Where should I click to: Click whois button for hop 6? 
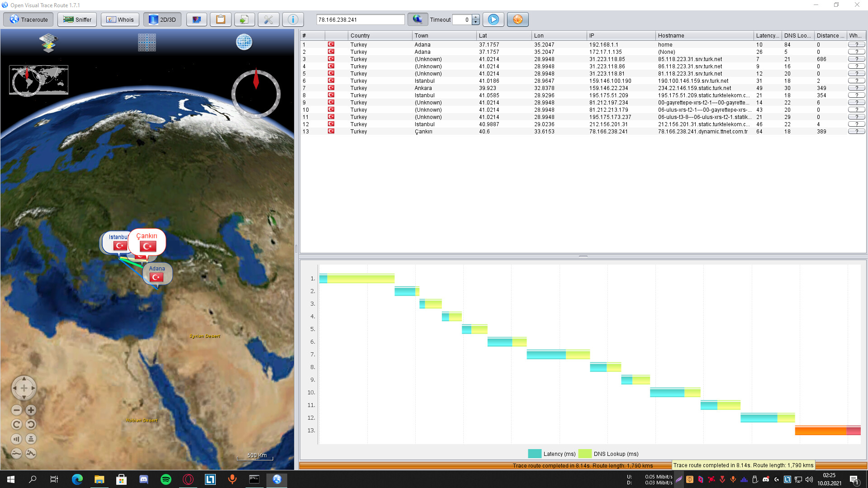[856, 81]
